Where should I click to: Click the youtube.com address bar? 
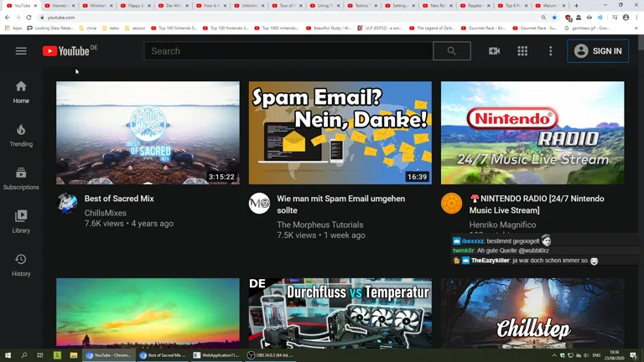288,18
